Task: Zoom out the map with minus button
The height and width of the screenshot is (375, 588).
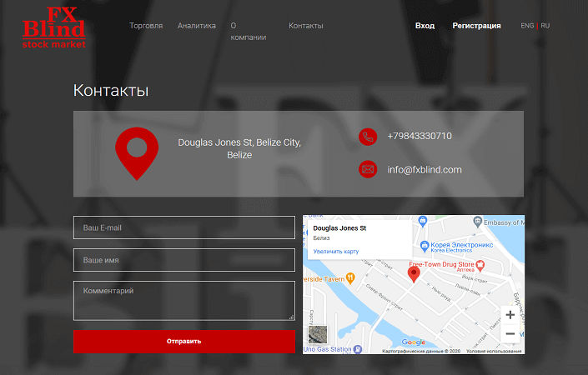Action: (510, 334)
